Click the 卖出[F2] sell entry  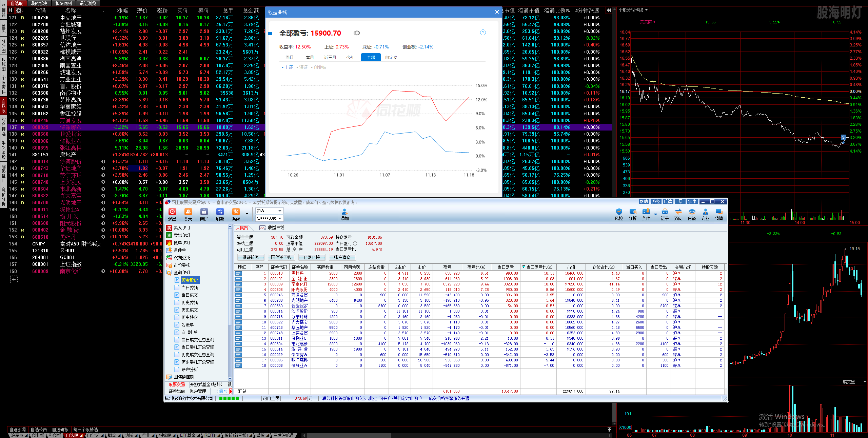tap(178, 235)
